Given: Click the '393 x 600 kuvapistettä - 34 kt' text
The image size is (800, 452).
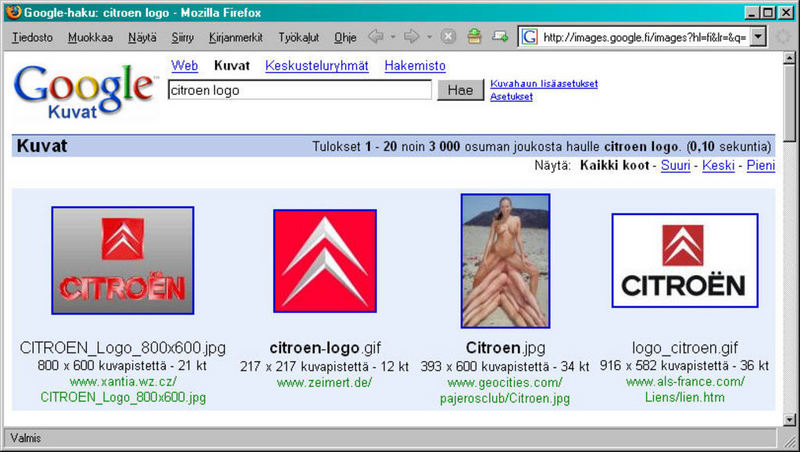Looking at the screenshot, I should click(505, 366).
